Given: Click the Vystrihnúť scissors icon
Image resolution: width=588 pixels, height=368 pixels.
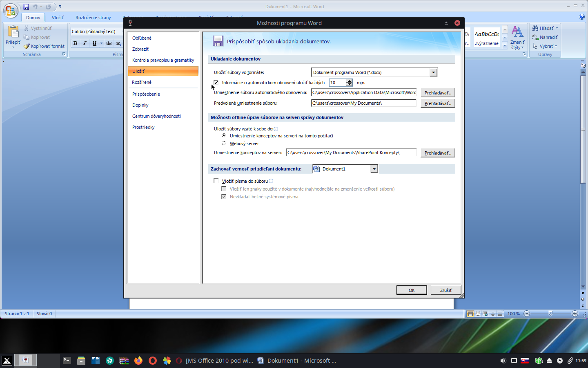Looking at the screenshot, I should coord(27,28).
